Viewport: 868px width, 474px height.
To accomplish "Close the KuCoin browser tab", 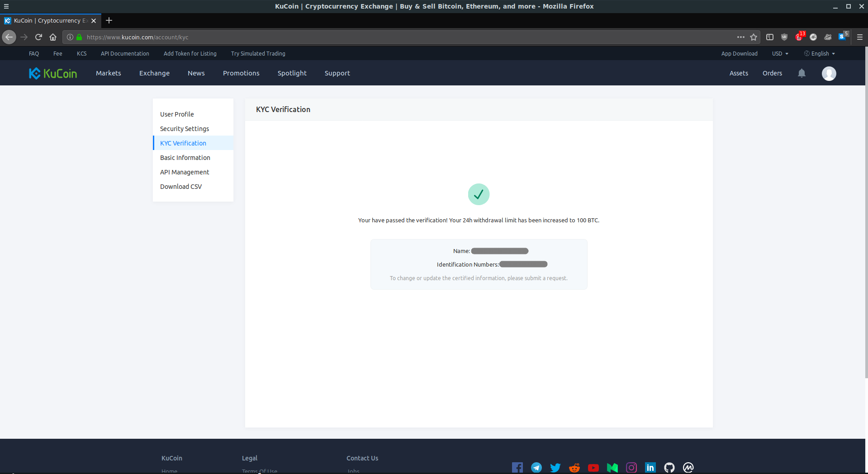I will coord(94,21).
